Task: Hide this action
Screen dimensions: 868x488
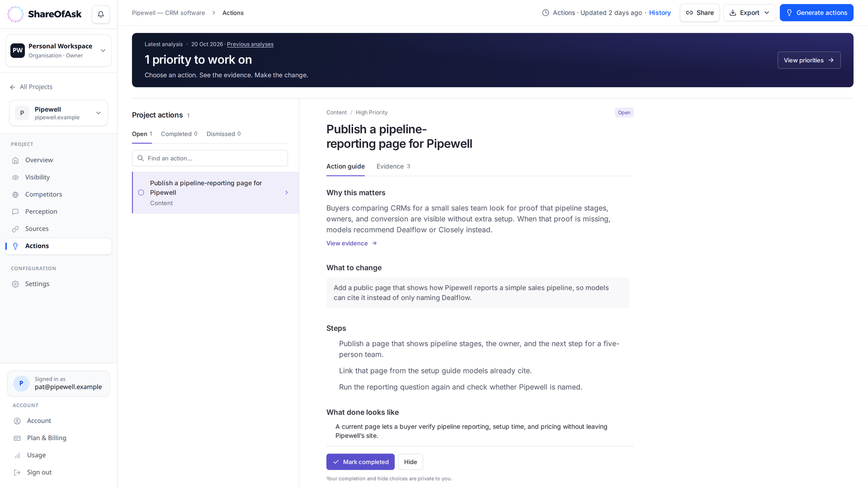Action: click(x=411, y=462)
